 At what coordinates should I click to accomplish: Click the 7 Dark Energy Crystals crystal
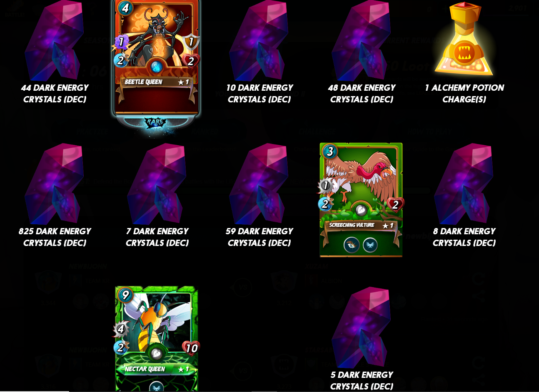(157, 184)
